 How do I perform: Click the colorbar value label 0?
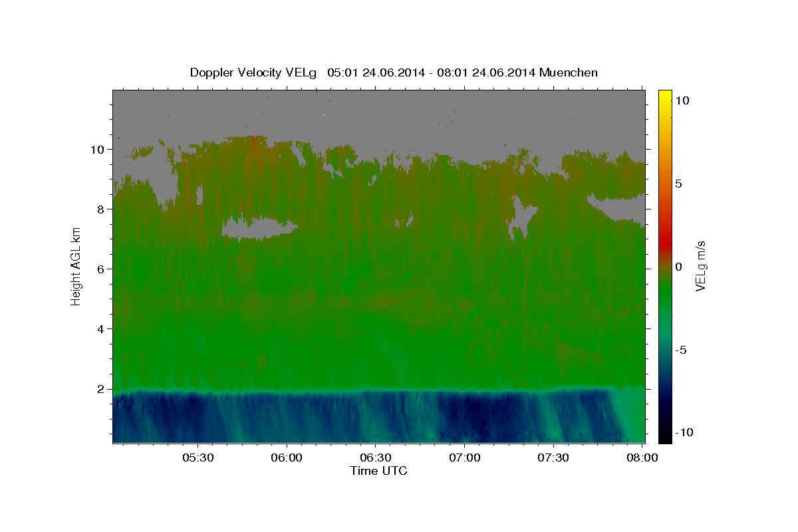tap(679, 267)
